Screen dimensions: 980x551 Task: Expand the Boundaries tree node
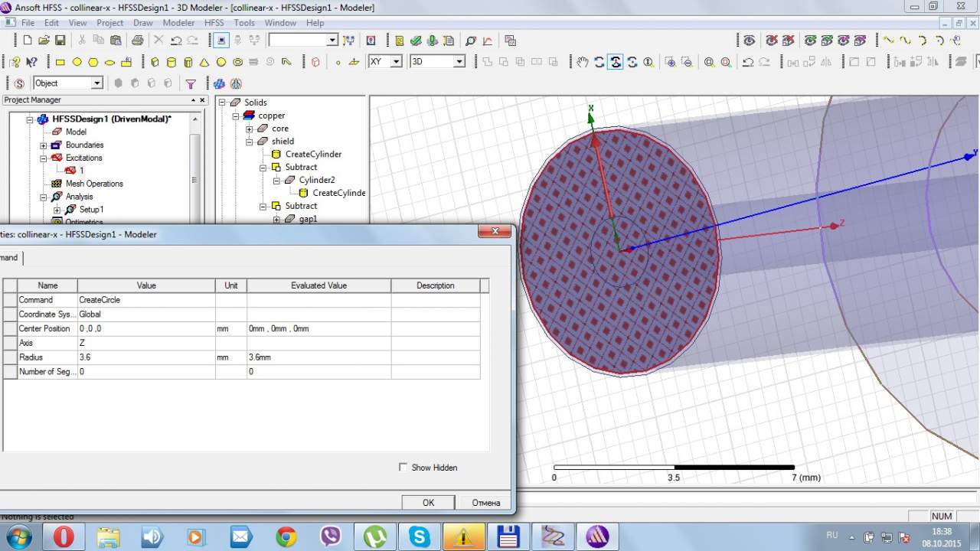click(x=44, y=145)
